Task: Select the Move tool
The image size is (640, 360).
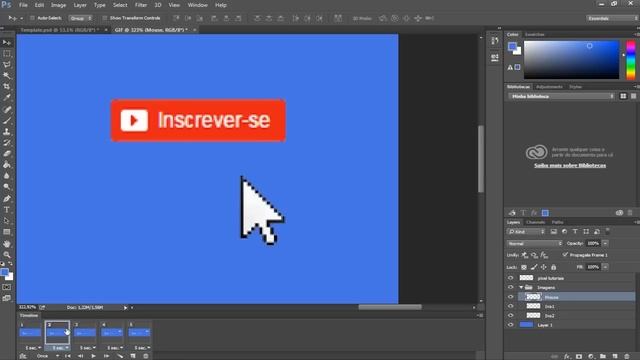Action: click(x=7, y=42)
